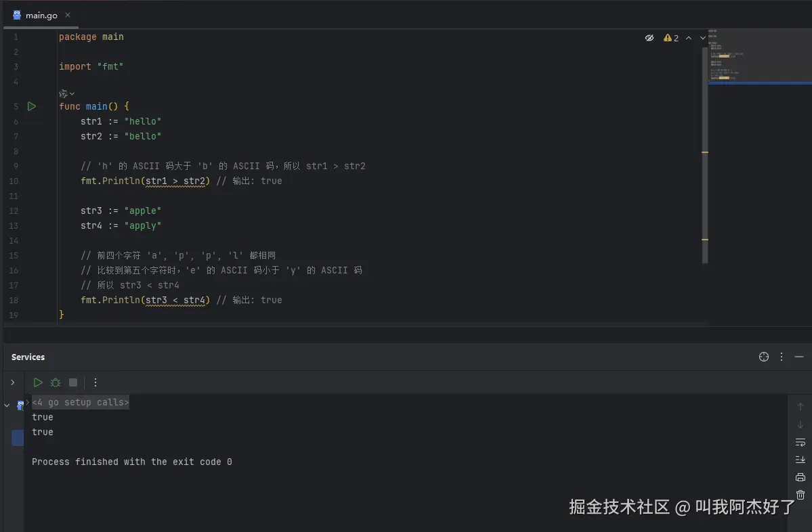The width and height of the screenshot is (812, 532).
Task: Close the main.go tab
Action: pyautogui.click(x=68, y=15)
